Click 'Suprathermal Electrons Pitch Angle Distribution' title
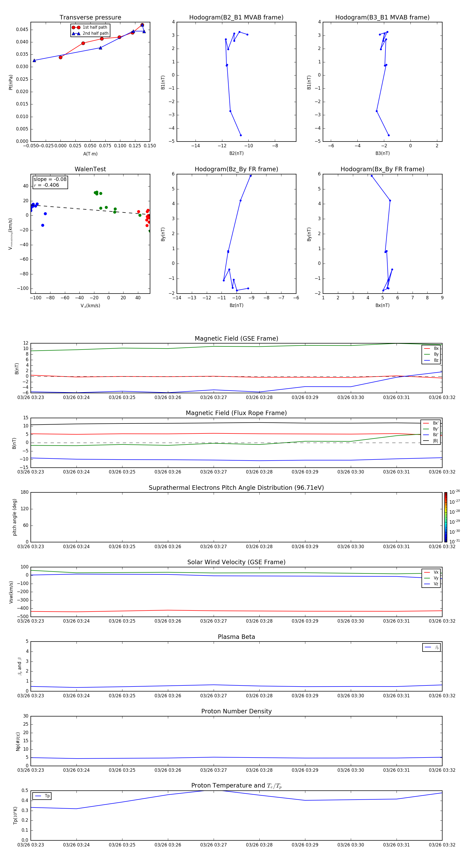 [236, 488]
